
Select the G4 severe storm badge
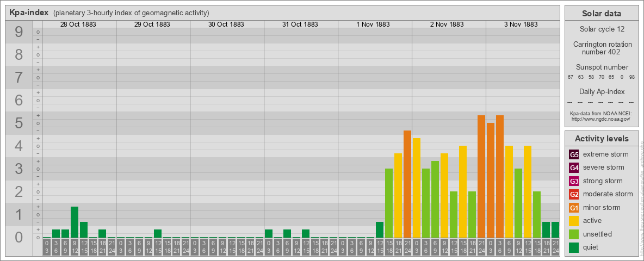pyautogui.click(x=574, y=167)
